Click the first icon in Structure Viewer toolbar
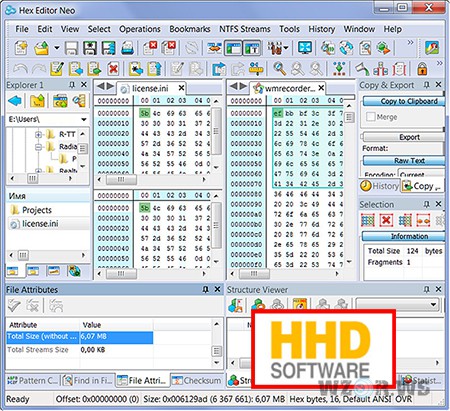Image resolution: width=450 pixels, height=411 pixels. coord(235,305)
